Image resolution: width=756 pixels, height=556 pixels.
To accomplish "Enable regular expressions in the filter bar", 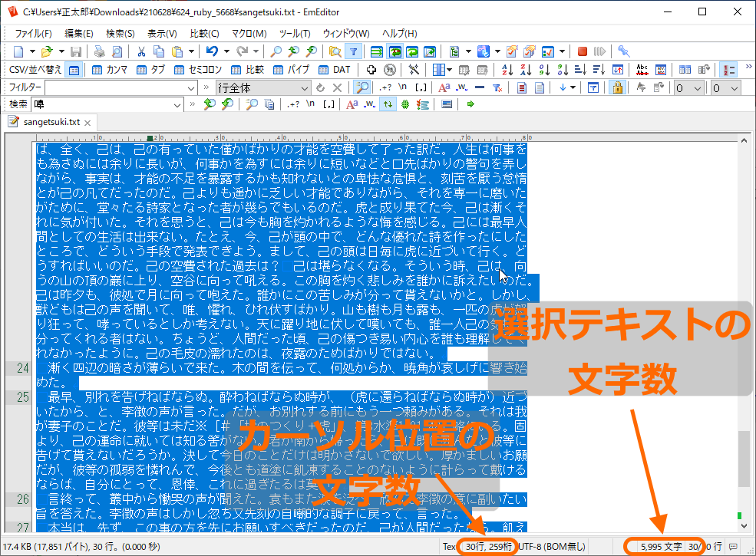I will (x=385, y=87).
